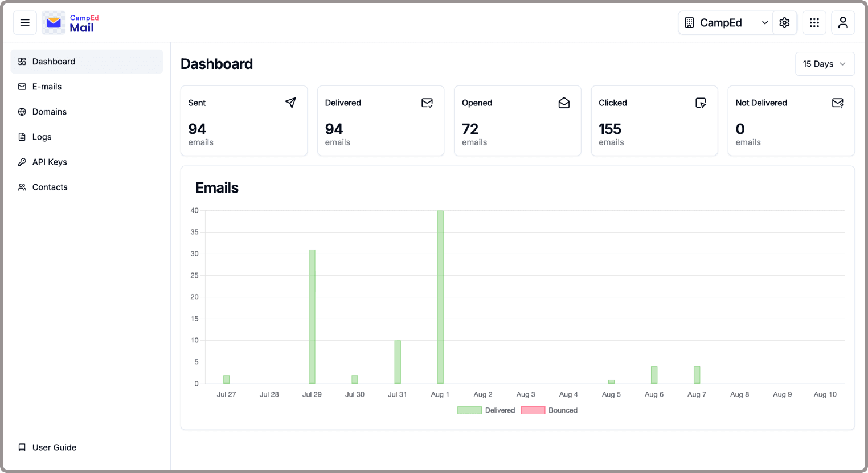Viewport: 868px width, 473px height.
Task: Click the envelope icon on Not Delivered card
Action: (838, 103)
